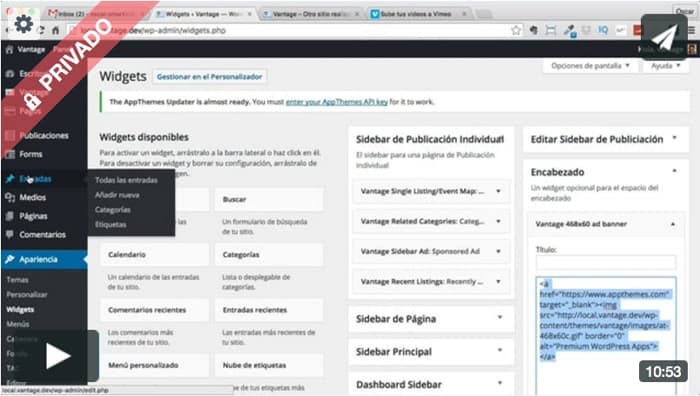Click the Nube de etiquetas widget
700x396 pixels.
tap(269, 365)
